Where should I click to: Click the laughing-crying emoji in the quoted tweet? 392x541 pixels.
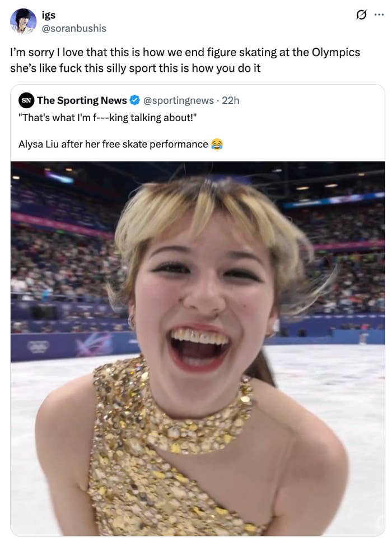(x=217, y=144)
